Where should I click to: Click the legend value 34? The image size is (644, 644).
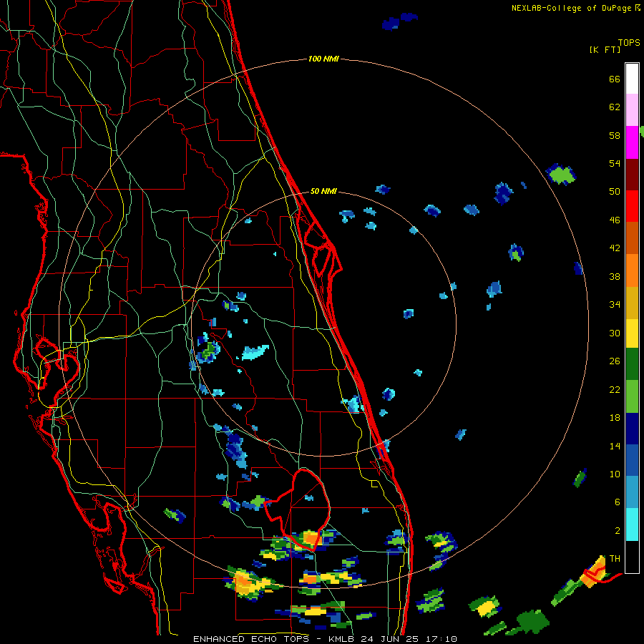coord(615,305)
